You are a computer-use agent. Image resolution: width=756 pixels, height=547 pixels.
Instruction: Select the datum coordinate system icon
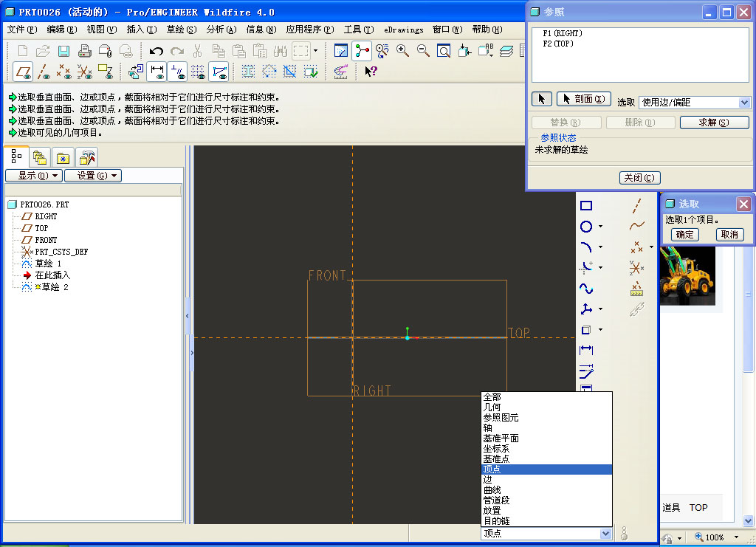(636, 268)
